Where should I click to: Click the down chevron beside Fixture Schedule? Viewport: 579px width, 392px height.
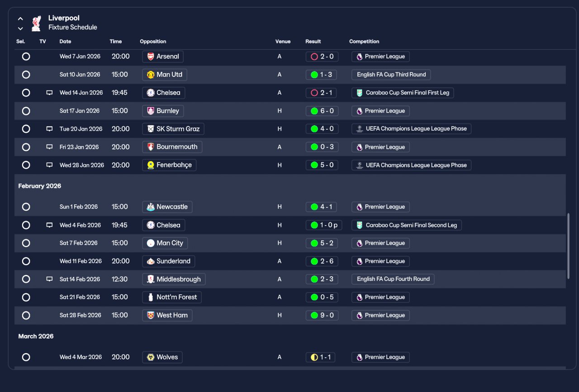pos(20,28)
